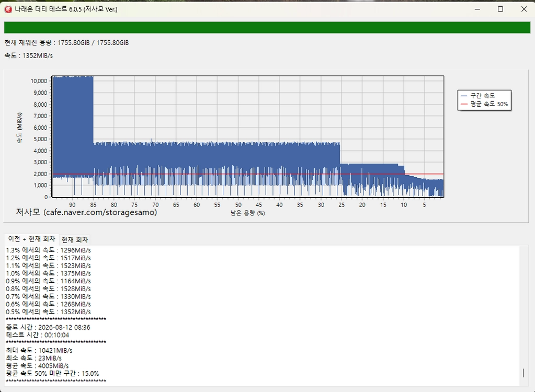Image resolution: width=535 pixels, height=392 pixels.
Task: Maximize the Dirty Test window
Action: point(500,9)
